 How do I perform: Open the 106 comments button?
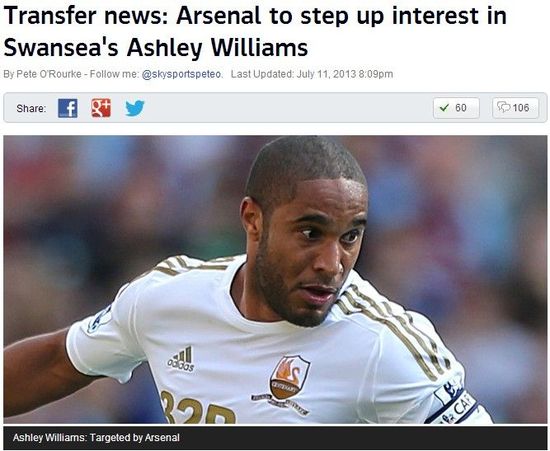[515, 108]
